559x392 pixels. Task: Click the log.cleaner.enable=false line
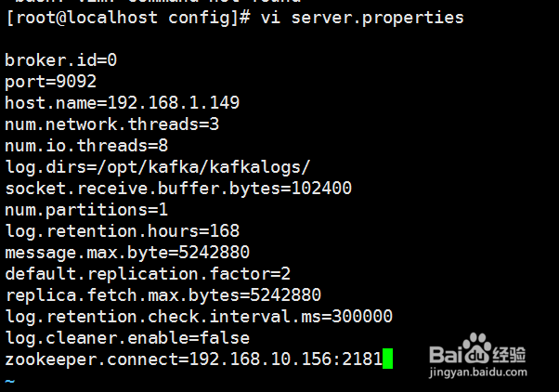pyautogui.click(x=127, y=338)
